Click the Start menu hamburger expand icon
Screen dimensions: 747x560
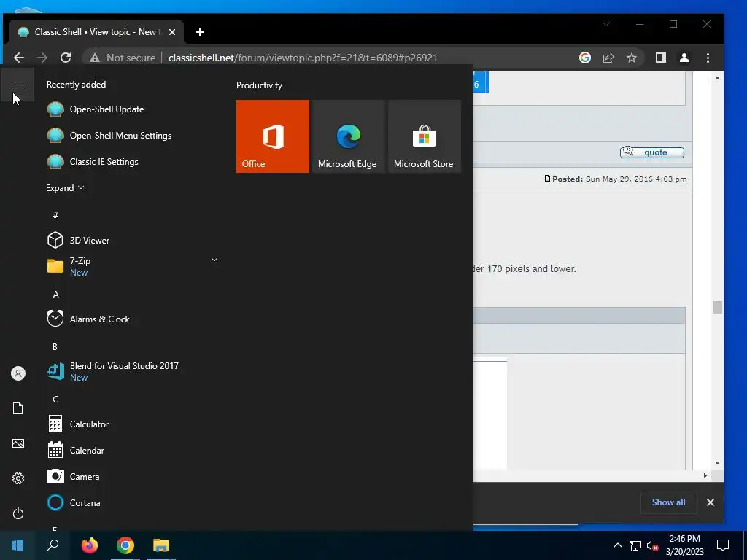click(x=18, y=85)
